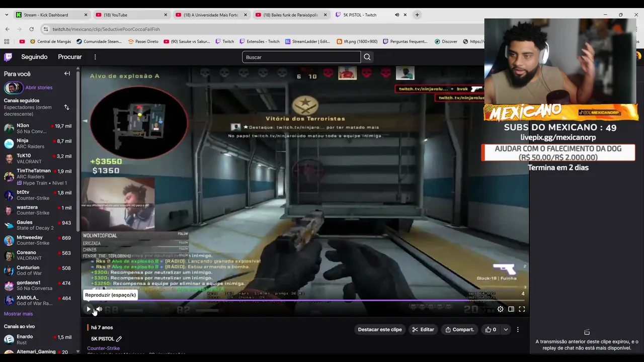Edit the 5K PISTOL title pencil icon
This screenshot has height=362, width=644.
(x=119, y=339)
